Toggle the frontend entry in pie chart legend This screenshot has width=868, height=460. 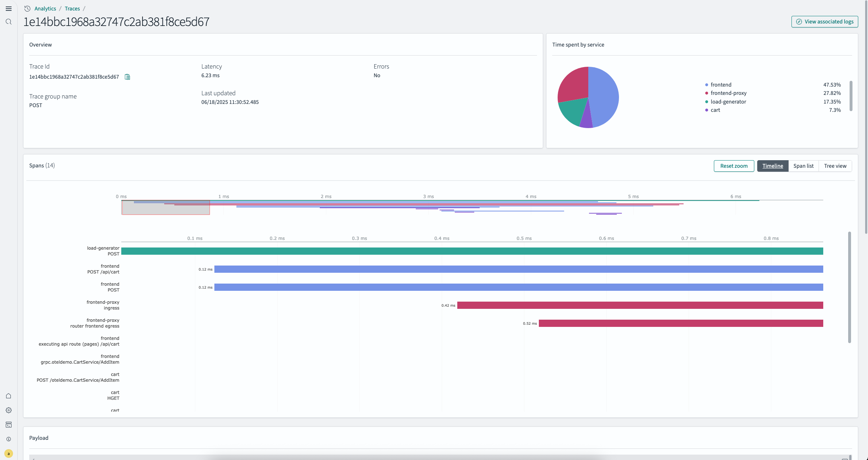[720, 84]
